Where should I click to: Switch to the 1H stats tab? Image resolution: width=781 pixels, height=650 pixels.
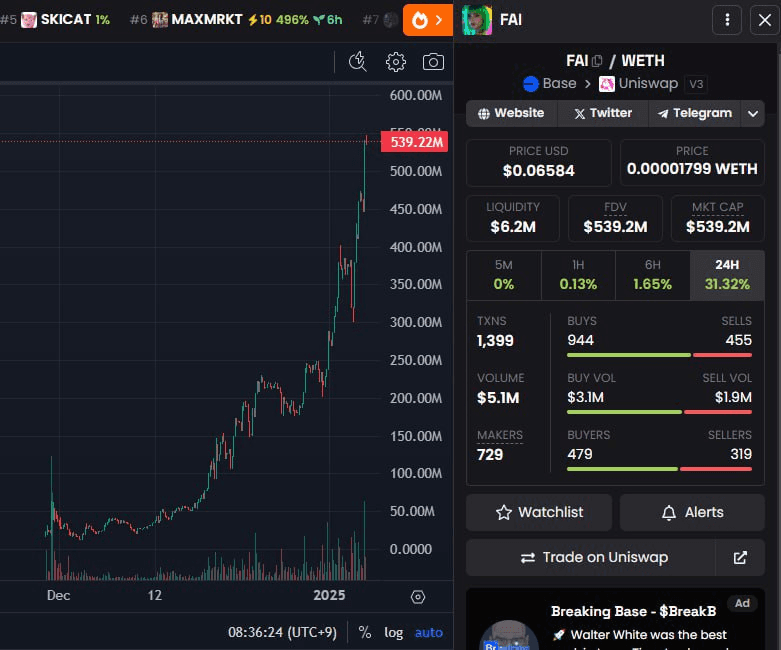[578, 275]
